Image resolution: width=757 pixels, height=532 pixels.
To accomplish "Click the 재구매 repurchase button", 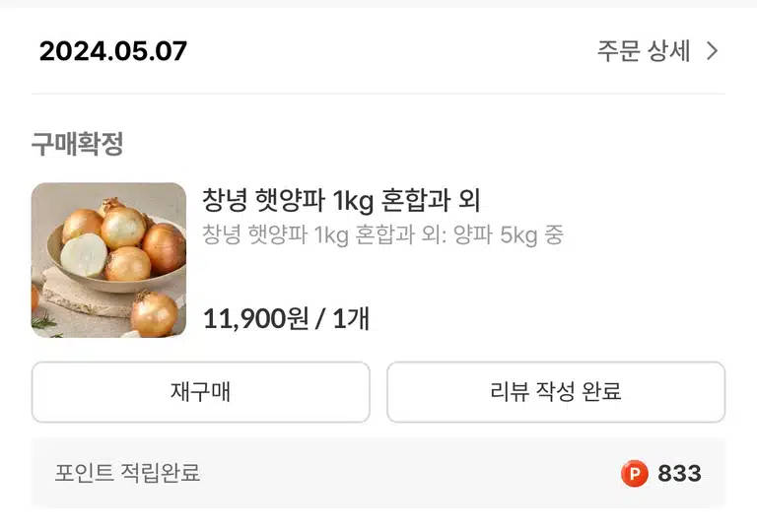I will [x=201, y=392].
